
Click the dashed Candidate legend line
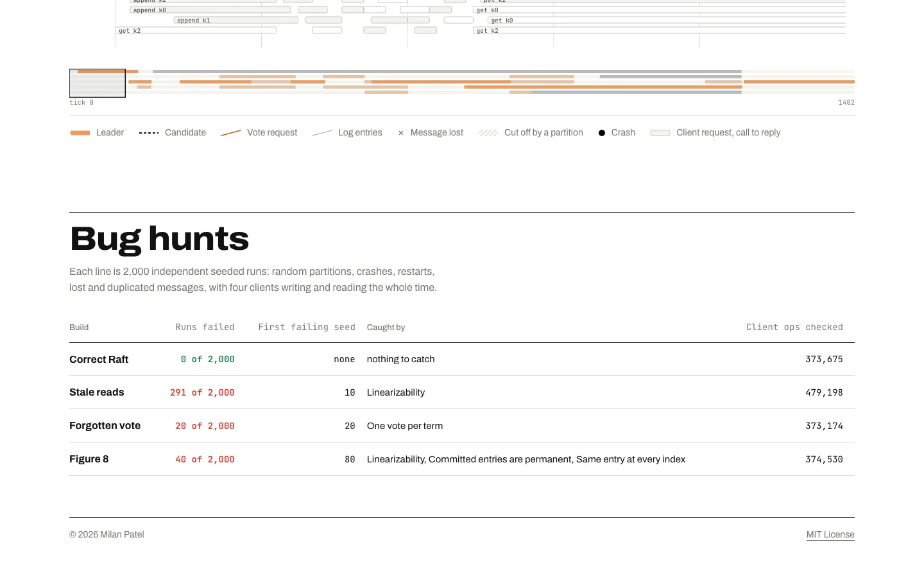pyautogui.click(x=149, y=133)
